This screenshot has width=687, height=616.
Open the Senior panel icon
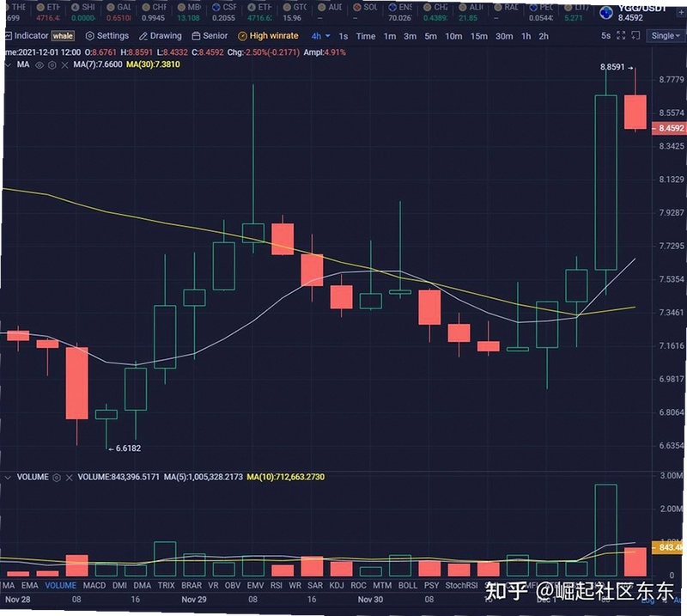coord(197,36)
